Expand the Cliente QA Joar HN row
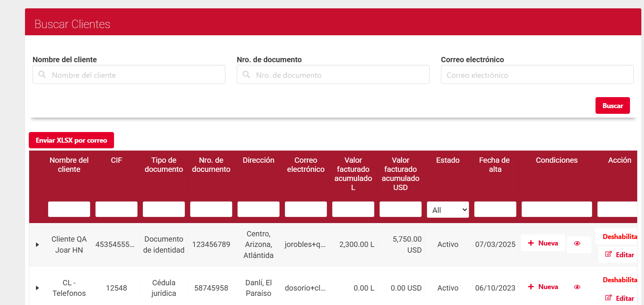 [37, 245]
